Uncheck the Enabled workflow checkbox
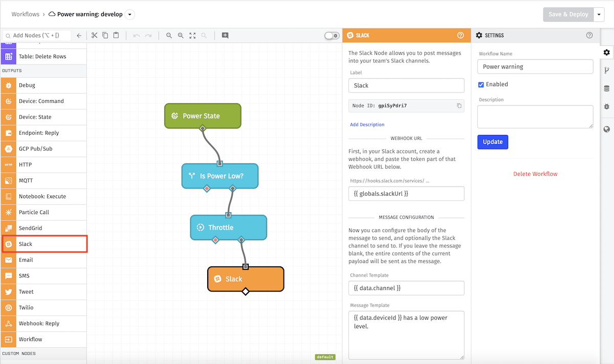The image size is (614, 364). tap(480, 84)
